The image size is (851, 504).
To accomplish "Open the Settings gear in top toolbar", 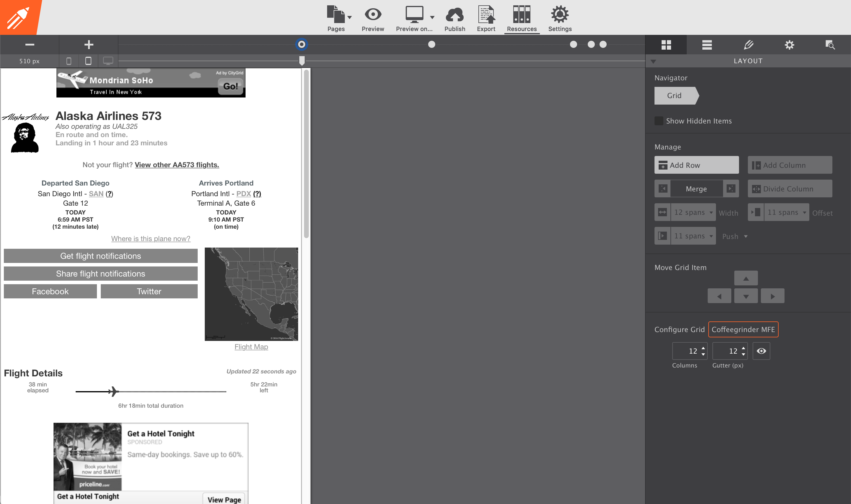I will pos(560,14).
